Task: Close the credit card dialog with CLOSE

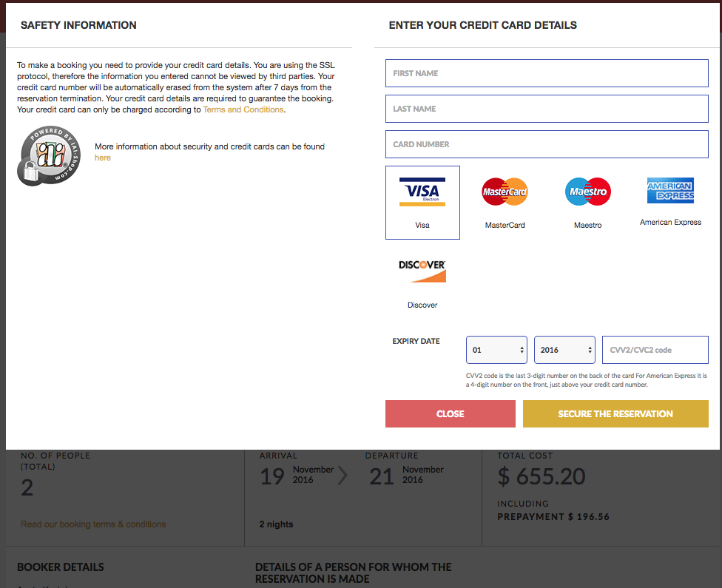Action: 451,414
